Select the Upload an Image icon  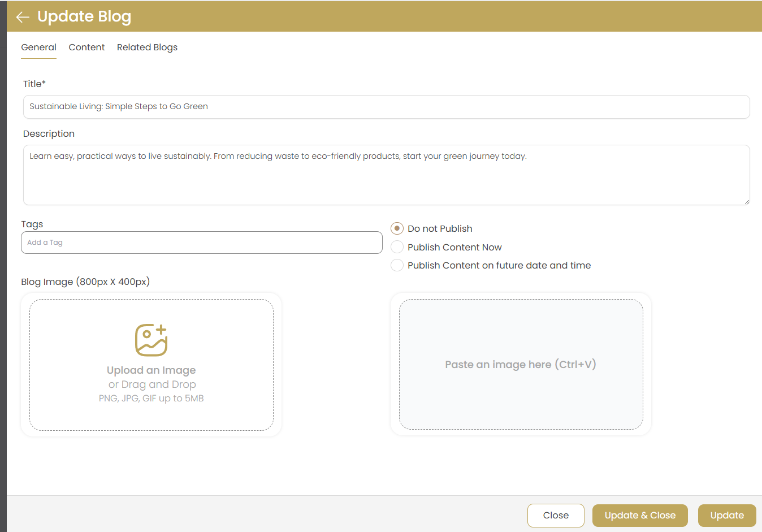point(150,339)
